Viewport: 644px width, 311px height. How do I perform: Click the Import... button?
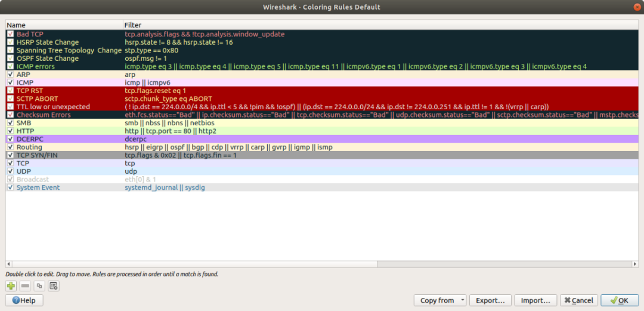click(535, 300)
